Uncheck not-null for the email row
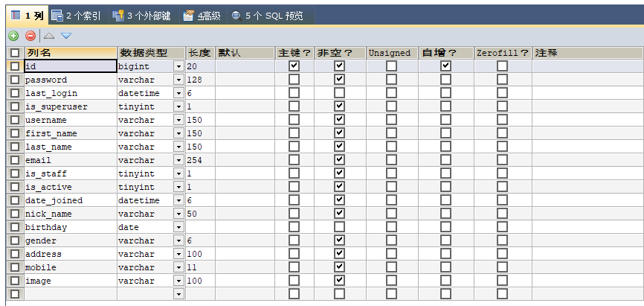The width and height of the screenshot is (644, 306). coord(339,160)
